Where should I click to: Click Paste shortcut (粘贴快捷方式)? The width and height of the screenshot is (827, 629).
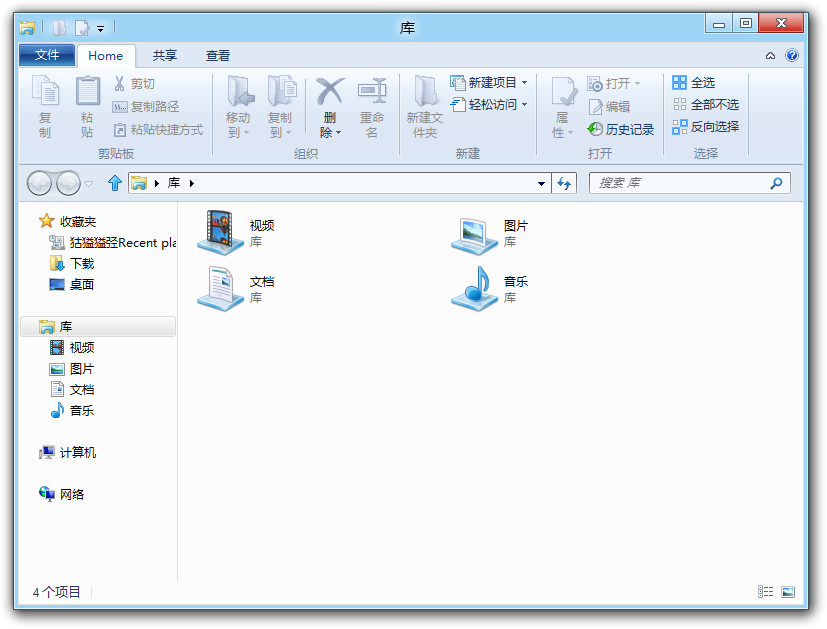(158, 130)
